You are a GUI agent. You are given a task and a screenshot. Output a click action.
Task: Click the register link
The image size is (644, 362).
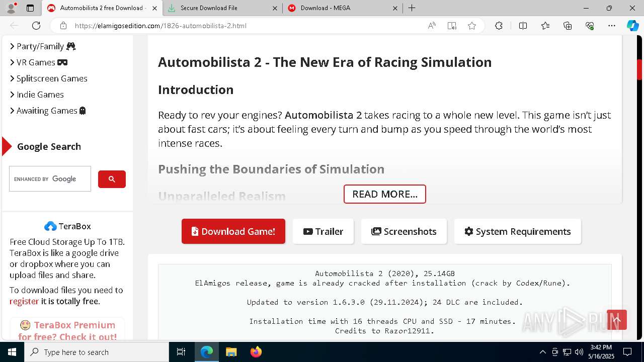point(24,301)
